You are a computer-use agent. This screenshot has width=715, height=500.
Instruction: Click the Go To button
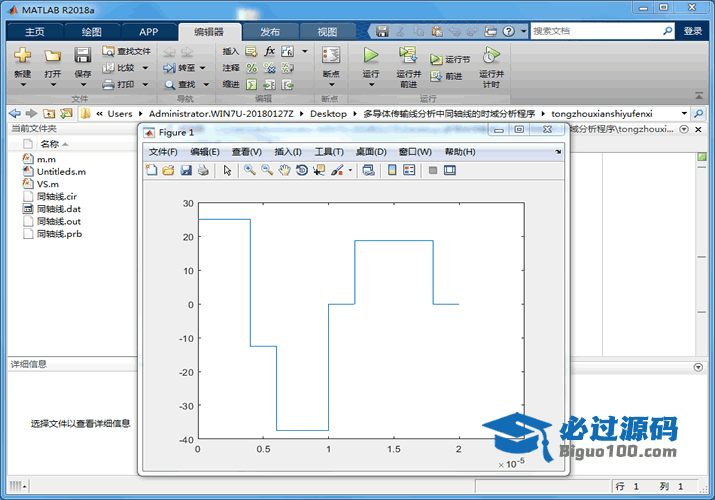click(x=179, y=68)
